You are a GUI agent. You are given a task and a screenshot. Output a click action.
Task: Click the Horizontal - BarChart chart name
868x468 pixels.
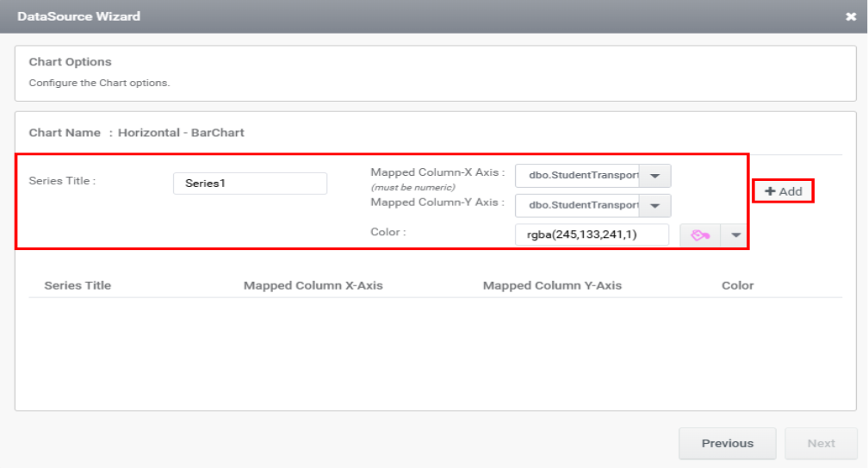181,133
